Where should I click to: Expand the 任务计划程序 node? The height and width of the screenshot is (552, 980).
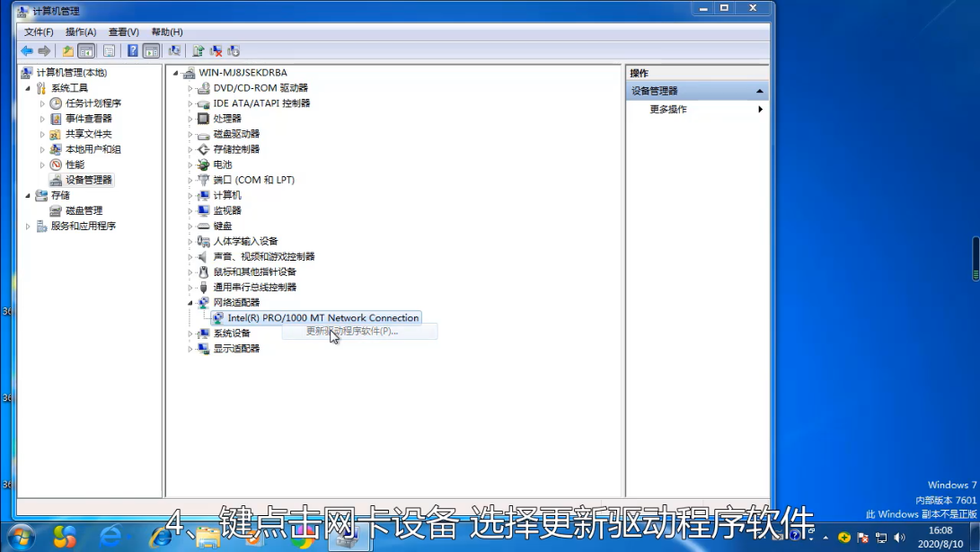click(42, 103)
